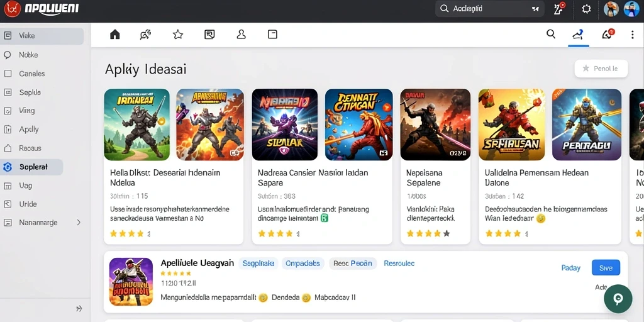Open Apklly in the sidebar
The image size is (644, 322).
[29, 130]
